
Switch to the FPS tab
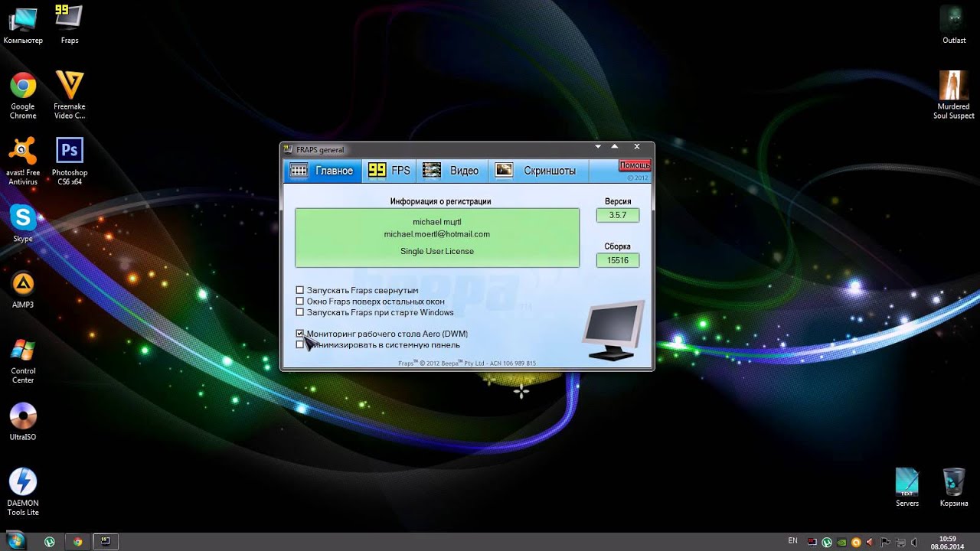389,171
